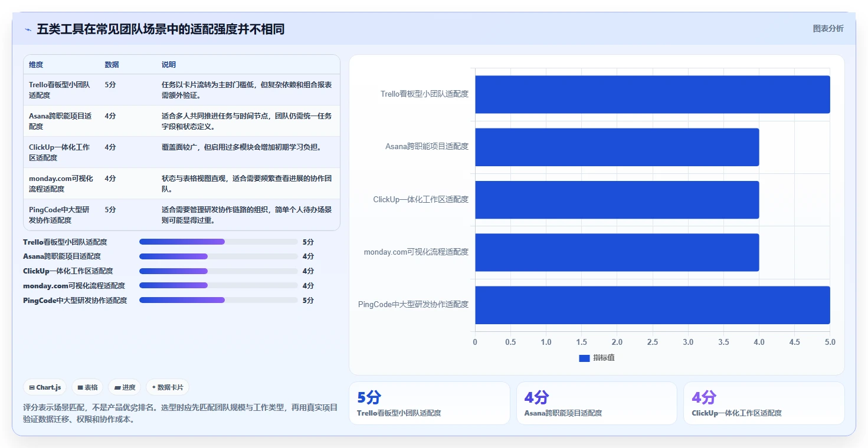Click the Asana progress bar
868x448 pixels.
pyautogui.click(x=218, y=256)
